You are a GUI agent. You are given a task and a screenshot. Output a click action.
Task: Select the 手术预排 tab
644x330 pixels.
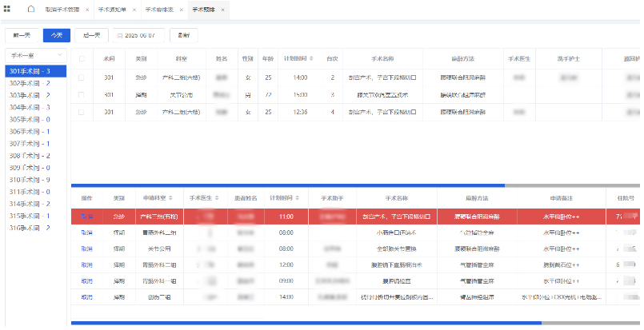[204, 10]
